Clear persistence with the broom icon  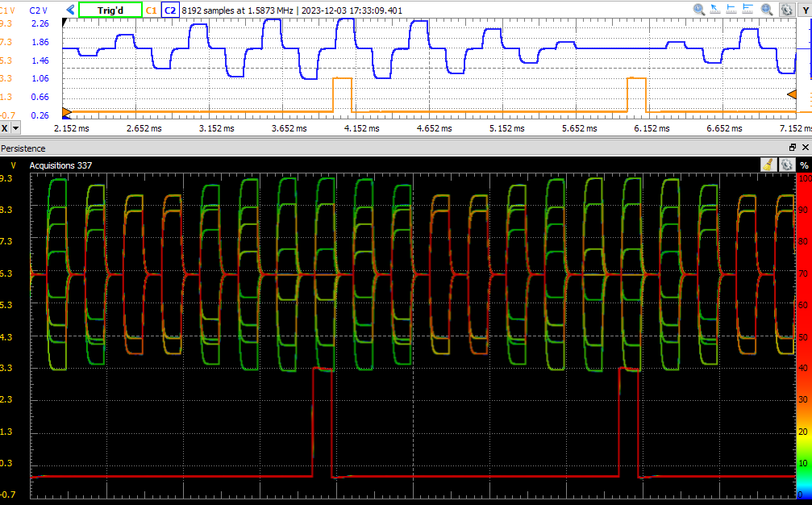click(768, 165)
